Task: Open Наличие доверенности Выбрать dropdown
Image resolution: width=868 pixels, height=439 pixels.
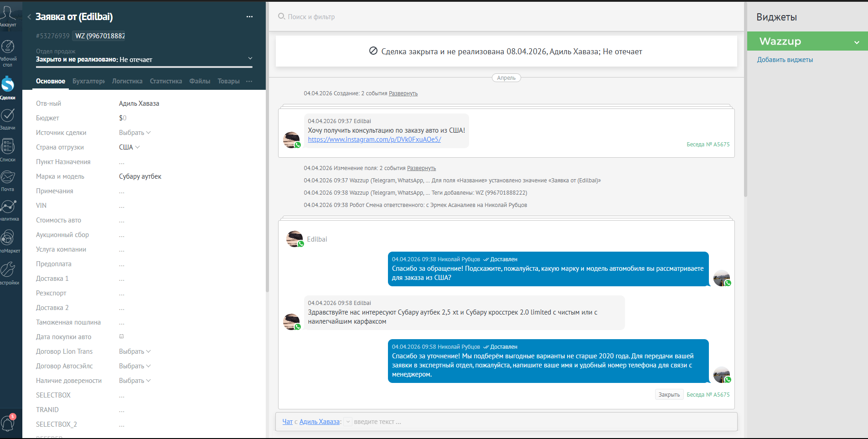Action: pos(134,381)
